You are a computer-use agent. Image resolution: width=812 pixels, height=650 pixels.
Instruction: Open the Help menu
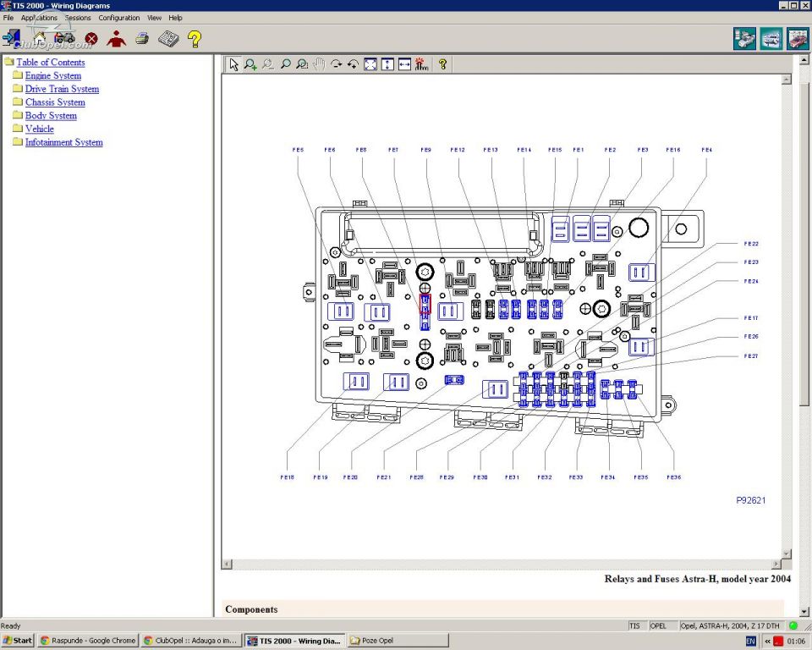click(x=176, y=18)
